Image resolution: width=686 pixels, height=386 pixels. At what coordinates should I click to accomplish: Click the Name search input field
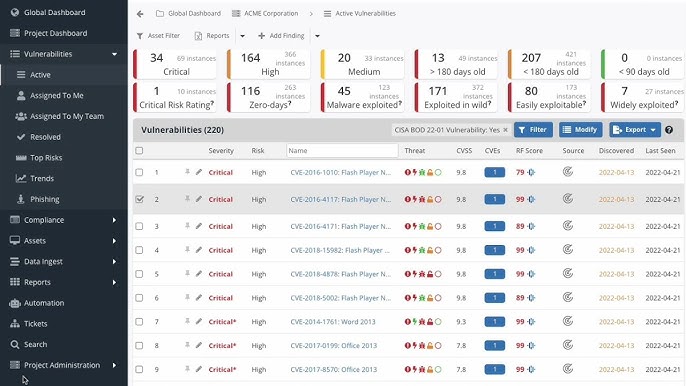[x=342, y=151]
